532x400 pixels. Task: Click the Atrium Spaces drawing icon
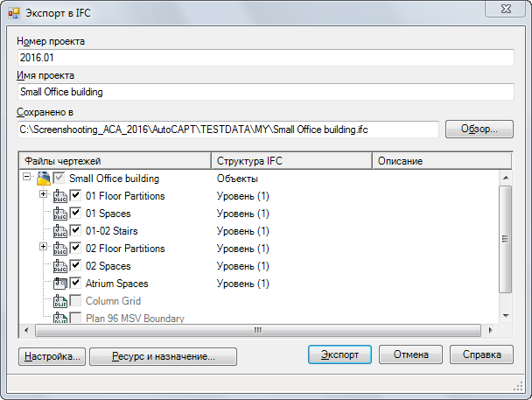tap(60, 284)
